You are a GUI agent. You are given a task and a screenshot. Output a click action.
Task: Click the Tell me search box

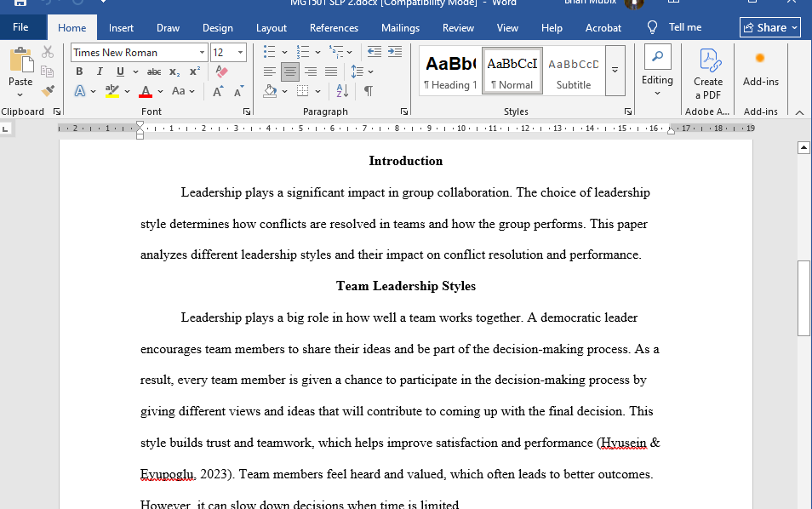[x=676, y=27]
